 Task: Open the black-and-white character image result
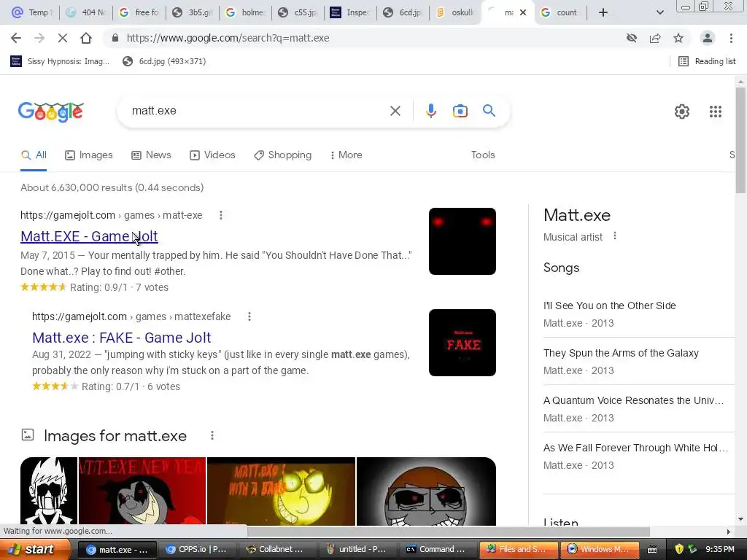(49, 491)
